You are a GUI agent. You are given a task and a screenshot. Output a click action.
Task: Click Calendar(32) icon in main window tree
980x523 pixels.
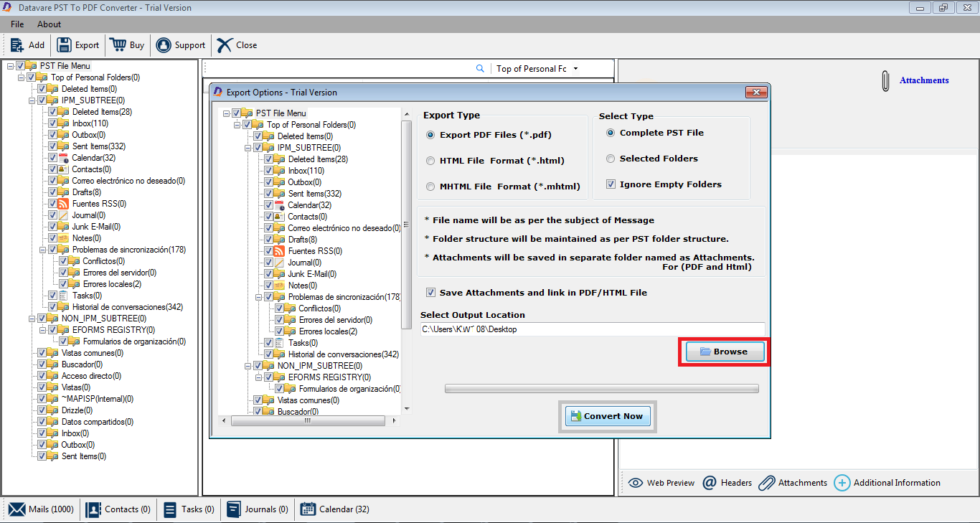pos(64,158)
